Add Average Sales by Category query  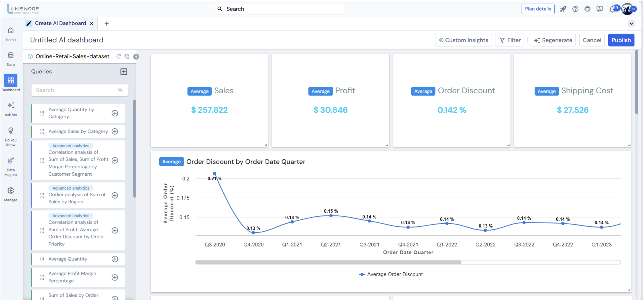pyautogui.click(x=115, y=131)
